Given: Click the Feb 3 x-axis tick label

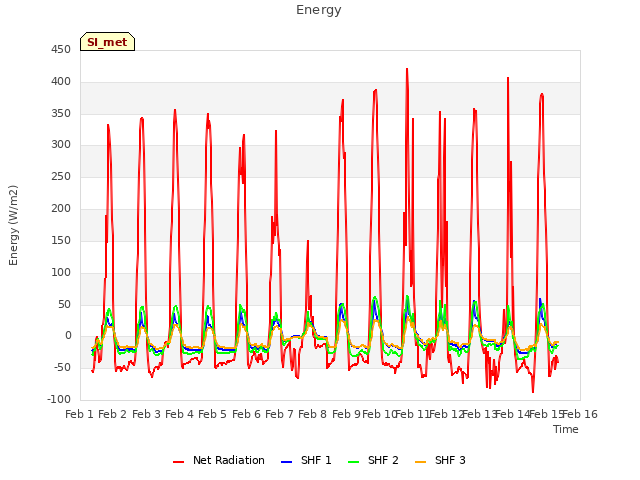Looking at the screenshot, I should tap(146, 414).
